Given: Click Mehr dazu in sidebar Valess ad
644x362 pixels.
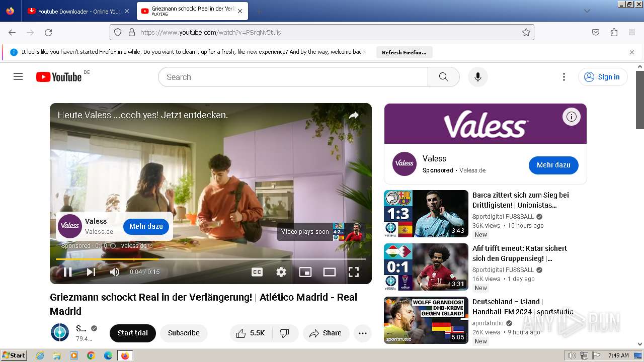Looking at the screenshot, I should tap(553, 165).
